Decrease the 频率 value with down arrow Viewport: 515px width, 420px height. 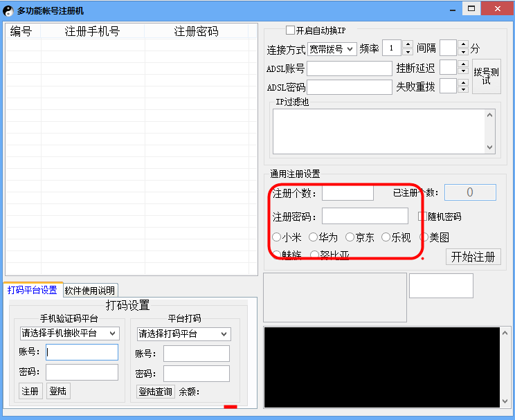click(x=408, y=52)
